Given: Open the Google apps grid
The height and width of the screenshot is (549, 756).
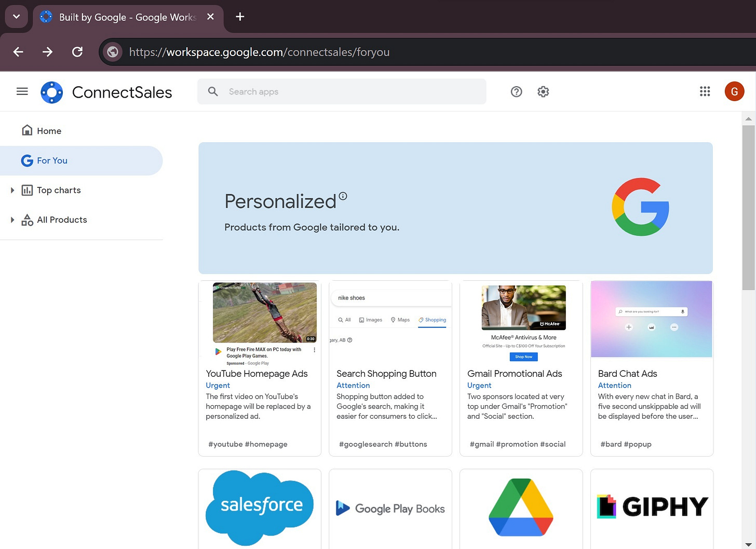Looking at the screenshot, I should [x=705, y=92].
